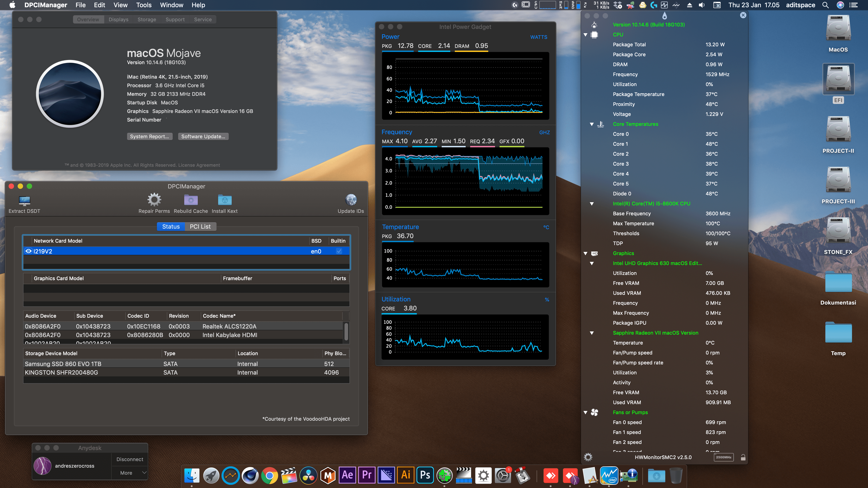Viewport: 868px width, 488px height.
Task: Collapse the Core Temperatures group
Action: 592,124
